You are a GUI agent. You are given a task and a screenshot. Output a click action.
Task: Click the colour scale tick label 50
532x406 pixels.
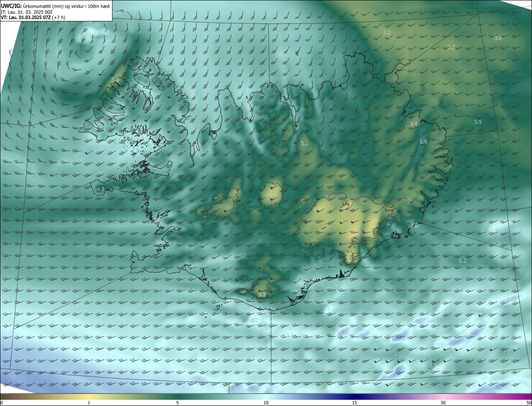[529, 403]
